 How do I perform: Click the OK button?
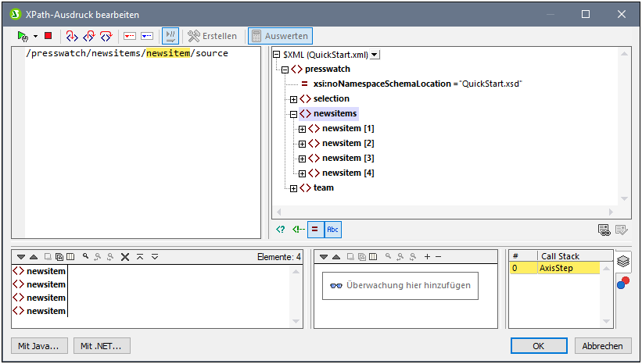pyautogui.click(x=539, y=346)
